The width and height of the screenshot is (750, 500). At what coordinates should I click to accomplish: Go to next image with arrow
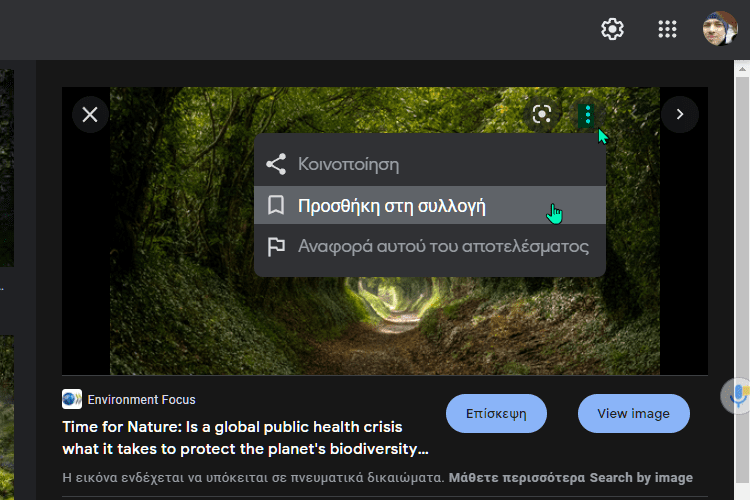(x=680, y=114)
